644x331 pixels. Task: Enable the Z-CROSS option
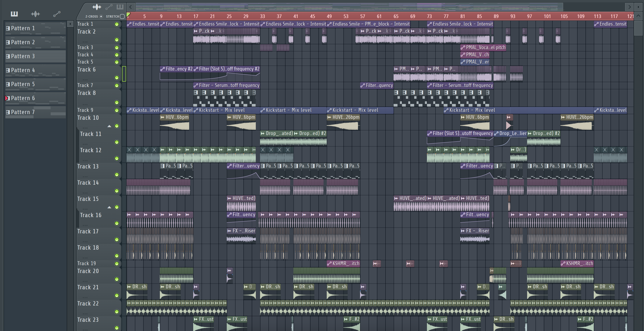click(x=101, y=16)
